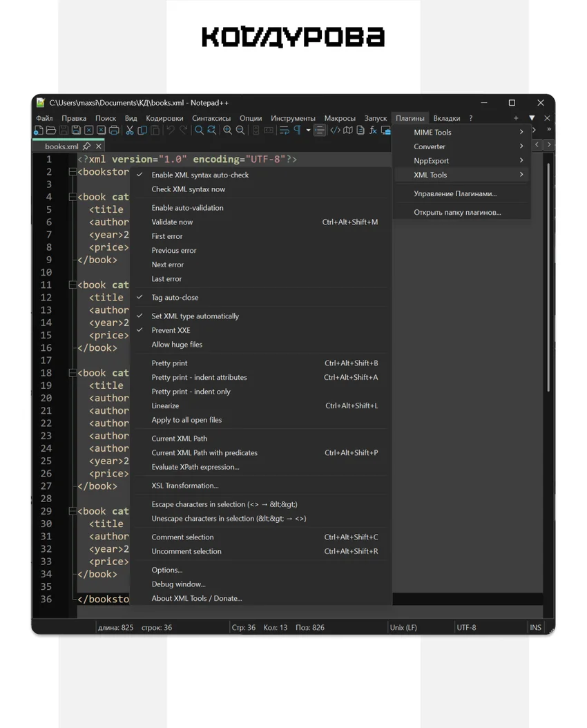
Task: Click the editor vertical scrollbar thumb
Action: (548, 277)
